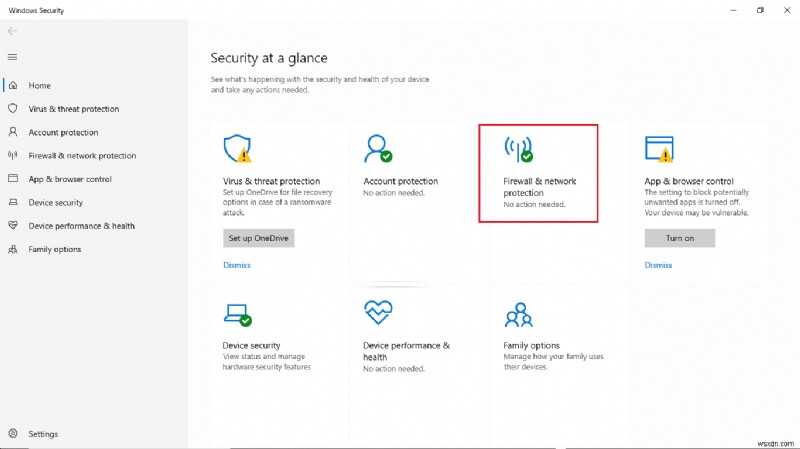Open the App & browser control window icon
Viewport: 800px width, 449px height.
pyautogui.click(x=658, y=149)
